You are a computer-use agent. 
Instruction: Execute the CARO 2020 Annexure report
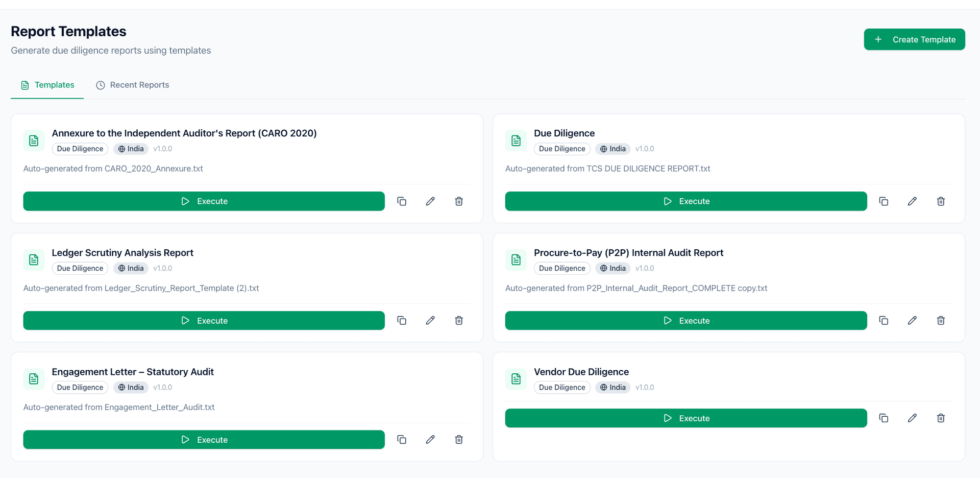(204, 201)
